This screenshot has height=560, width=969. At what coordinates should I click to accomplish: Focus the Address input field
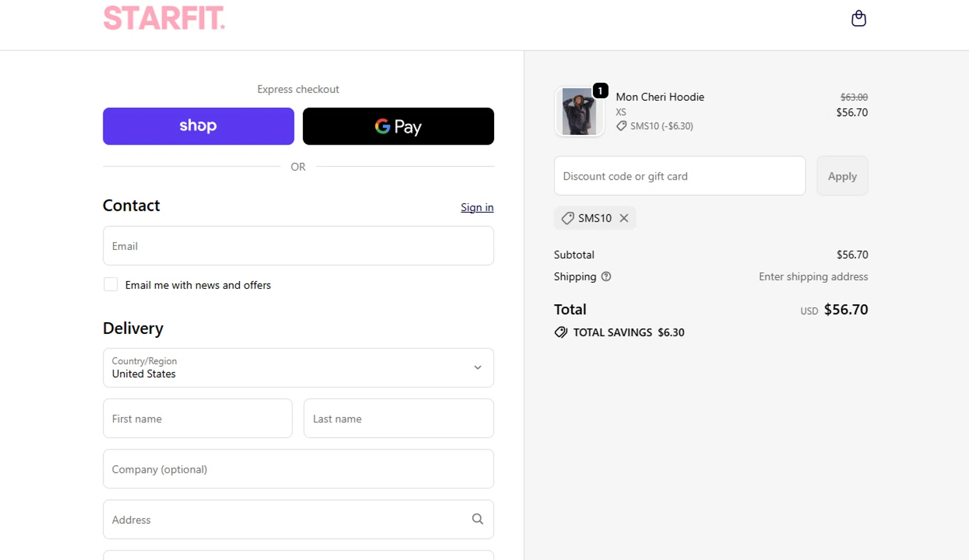(x=298, y=519)
